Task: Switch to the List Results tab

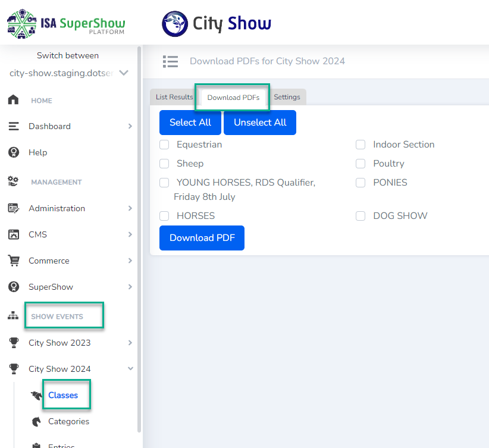Action: click(174, 97)
